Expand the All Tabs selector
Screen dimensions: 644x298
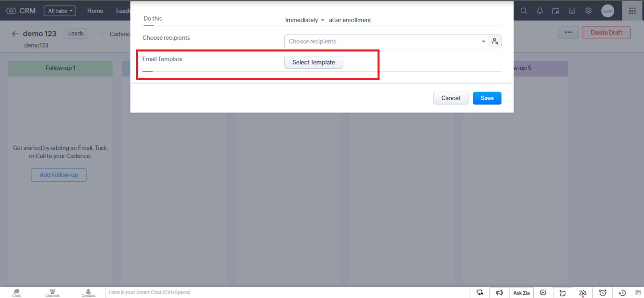pyautogui.click(x=60, y=10)
